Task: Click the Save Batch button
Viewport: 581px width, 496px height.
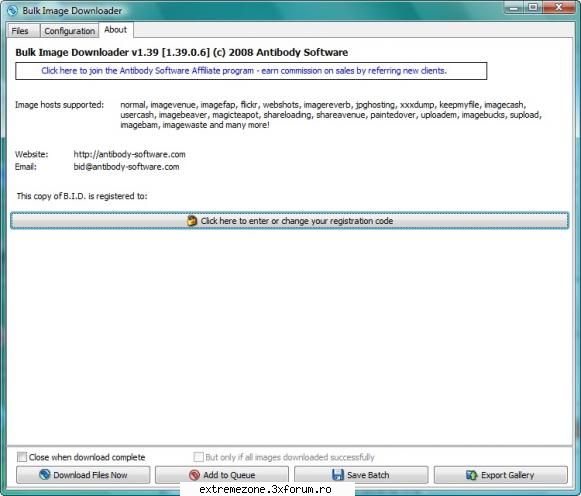Action: pyautogui.click(x=361, y=475)
